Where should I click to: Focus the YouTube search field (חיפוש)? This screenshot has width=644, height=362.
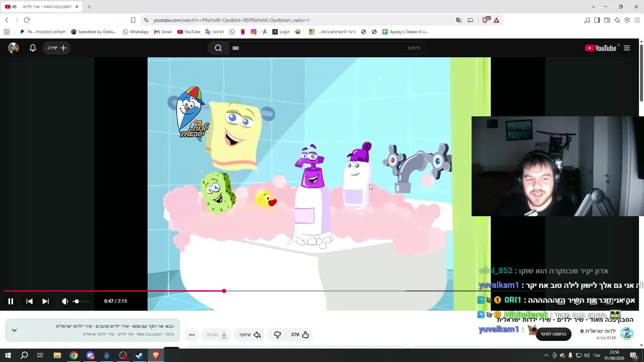point(327,48)
